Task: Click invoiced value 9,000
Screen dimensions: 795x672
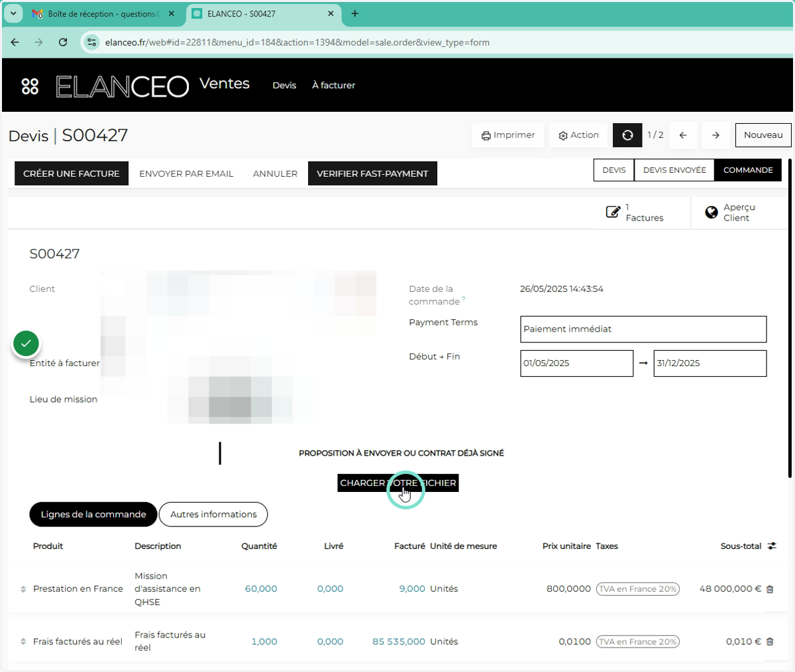Action: click(412, 589)
